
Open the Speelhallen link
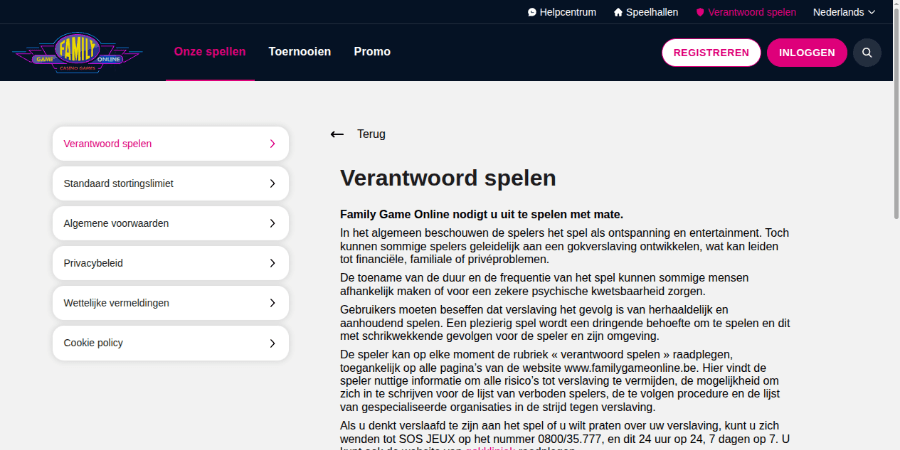pos(646,12)
